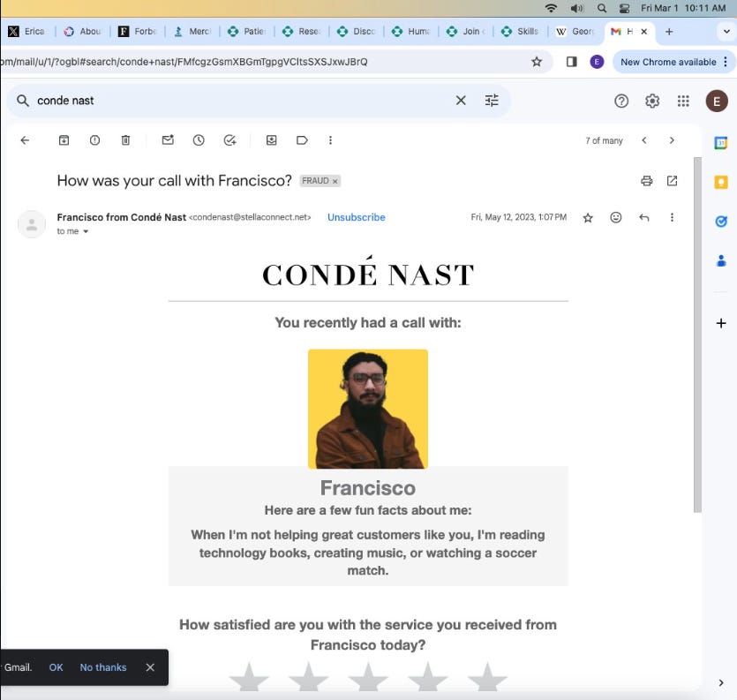This screenshot has width=737, height=700.
Task: Open tab search dropdown arrow
Action: tap(726, 32)
